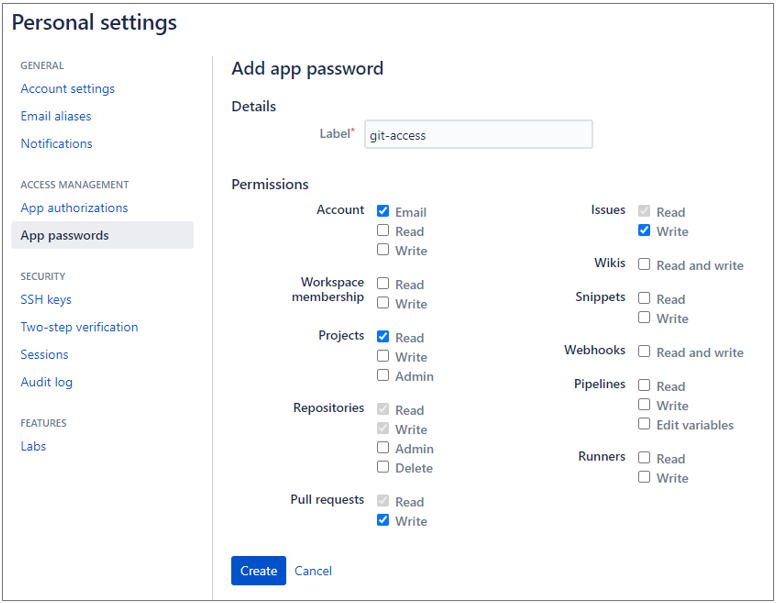Click the ACCESS MANAGEMENT sidebar header
777x603 pixels.
[74, 185]
